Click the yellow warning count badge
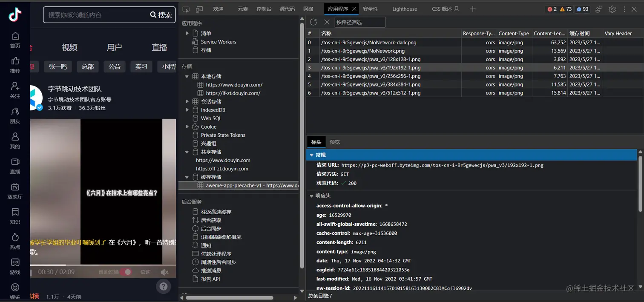This screenshot has width=644, height=302. point(566,9)
